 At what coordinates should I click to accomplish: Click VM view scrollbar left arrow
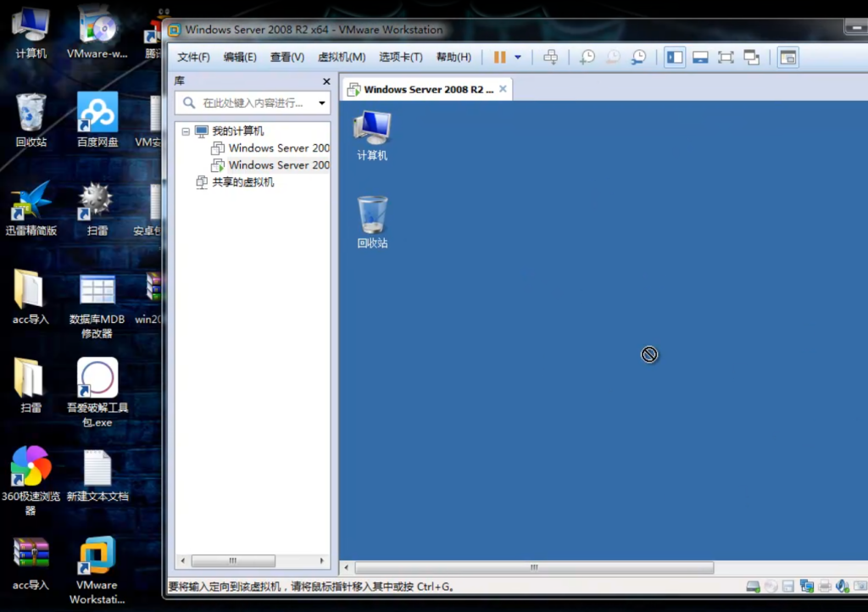347,567
